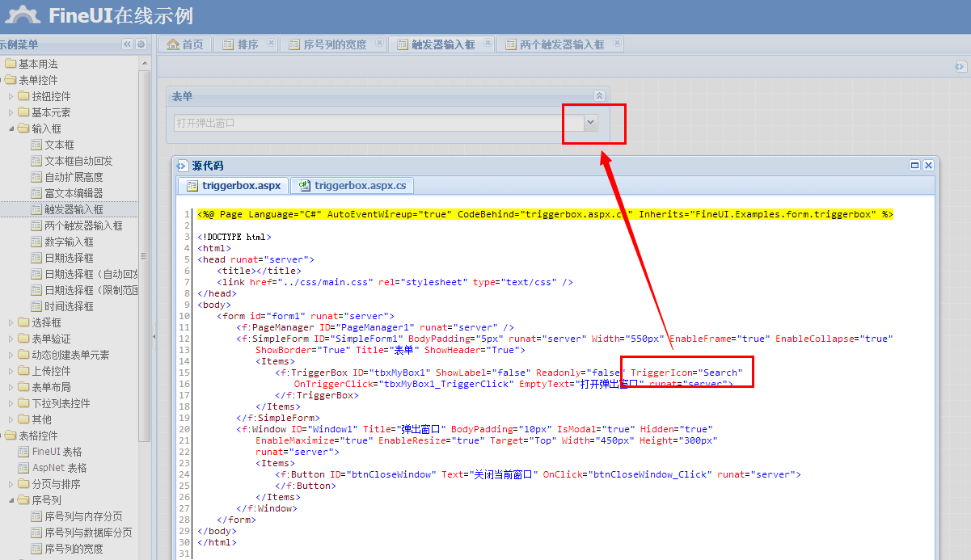Click the page icon beside 时间选择框
The height and width of the screenshot is (560, 971).
point(36,306)
